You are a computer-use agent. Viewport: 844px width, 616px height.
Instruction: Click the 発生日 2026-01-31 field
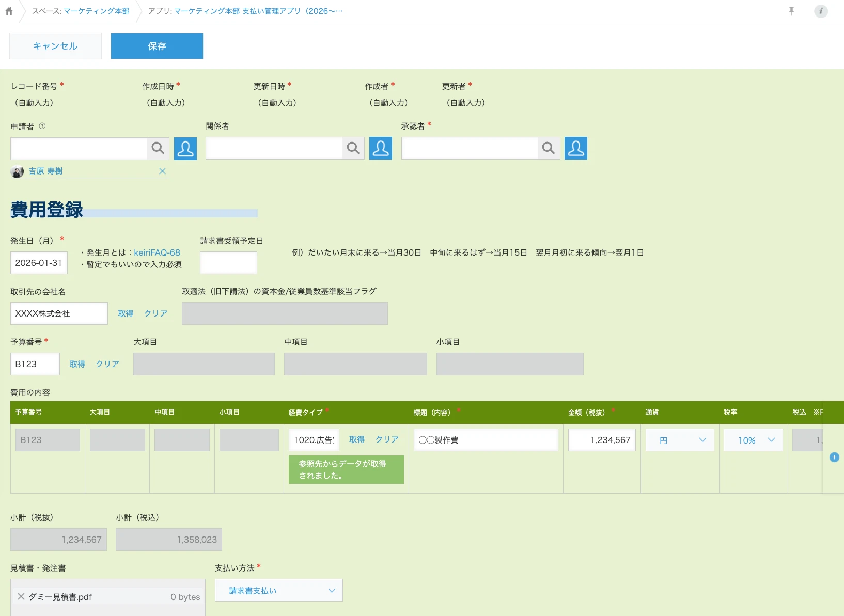(39, 263)
